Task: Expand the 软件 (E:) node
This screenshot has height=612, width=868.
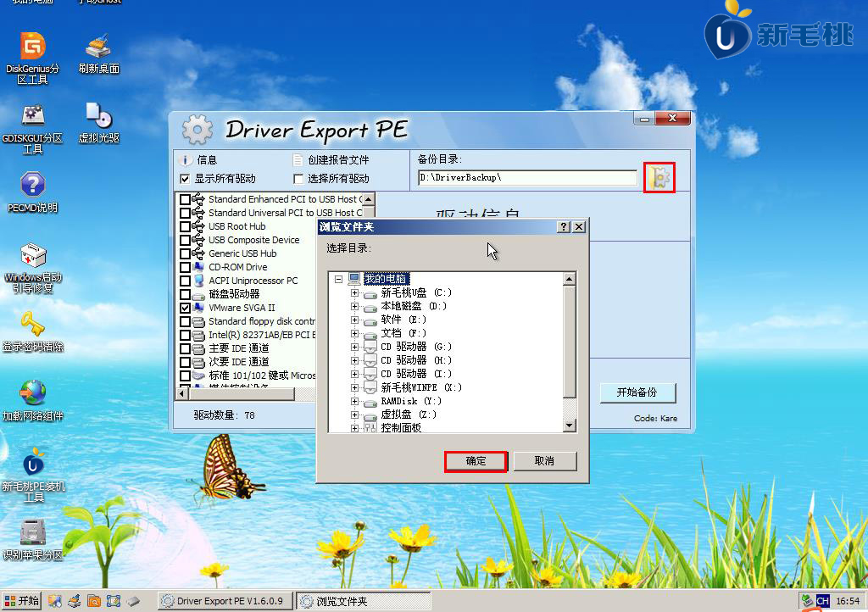Action: tap(354, 320)
